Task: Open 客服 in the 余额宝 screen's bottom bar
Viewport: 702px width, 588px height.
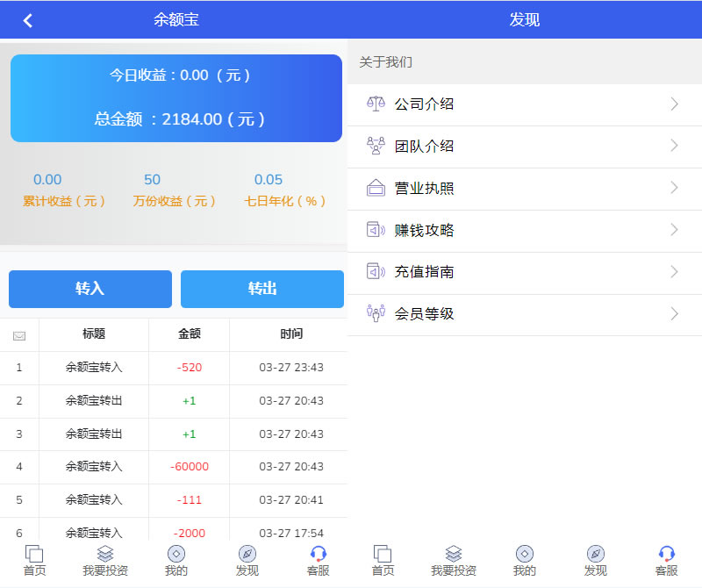Action: [x=319, y=560]
